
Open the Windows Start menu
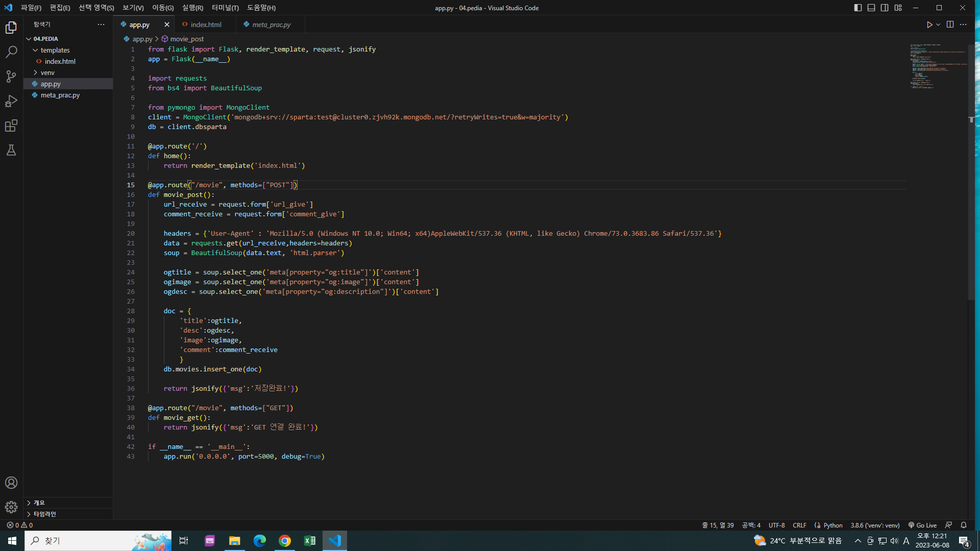(12, 541)
